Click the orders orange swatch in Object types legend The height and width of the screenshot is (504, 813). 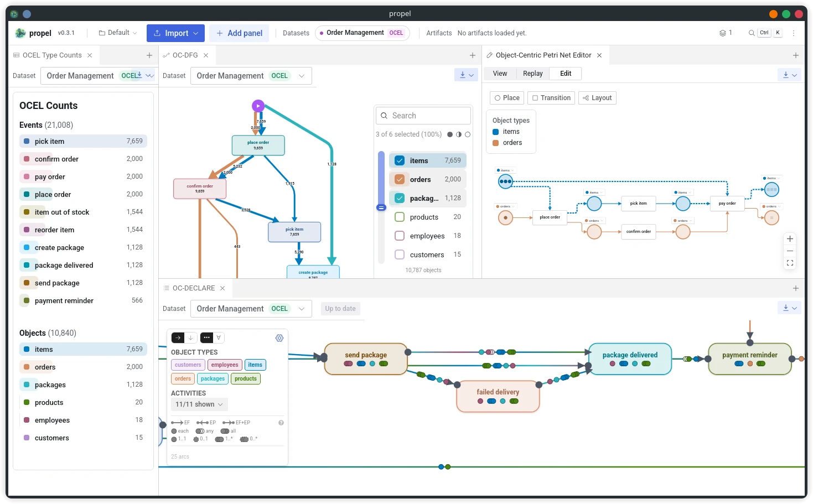[496, 143]
